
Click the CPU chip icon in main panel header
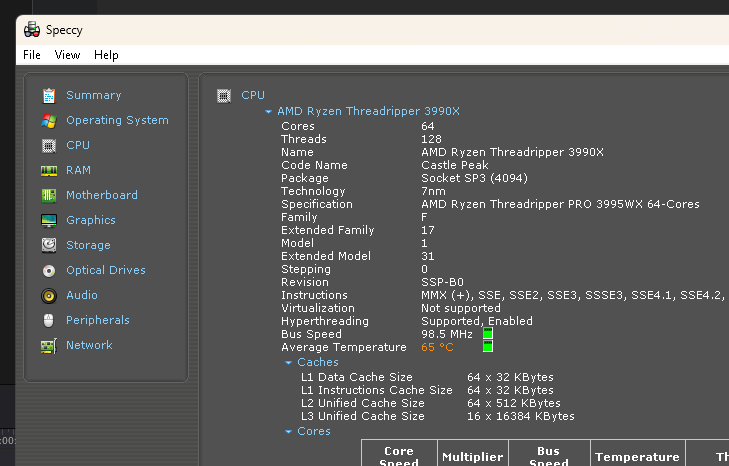(224, 96)
